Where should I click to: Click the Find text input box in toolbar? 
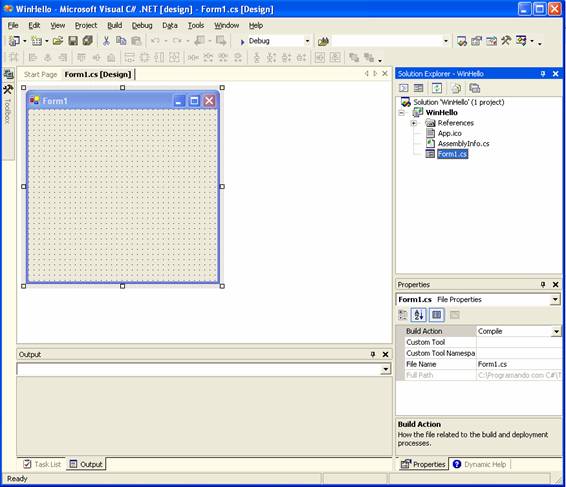click(387, 41)
